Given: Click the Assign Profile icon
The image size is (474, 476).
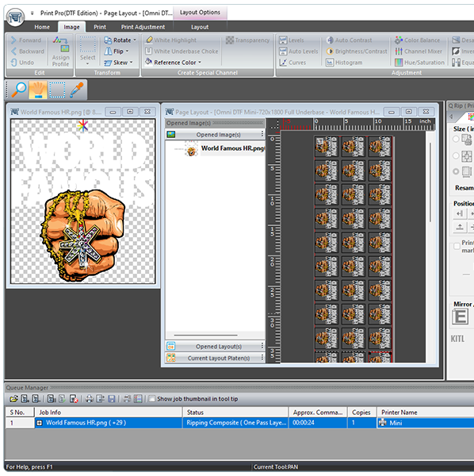Looking at the screenshot, I should (61, 44).
